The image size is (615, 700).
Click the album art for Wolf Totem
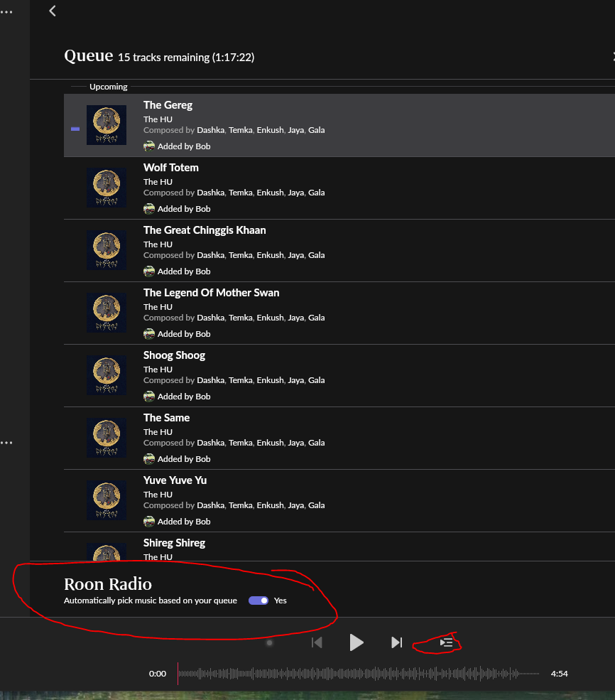pos(107,188)
